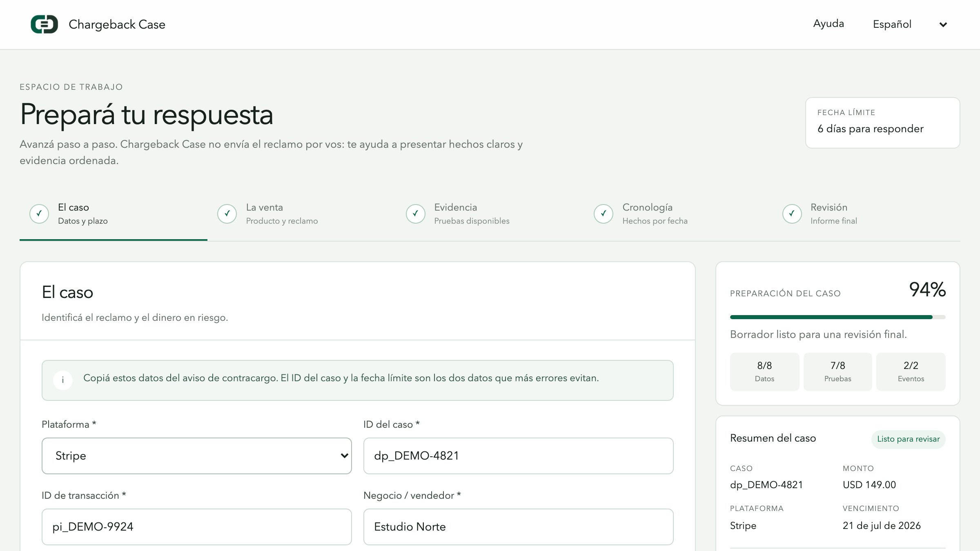Open the Español language dropdown
This screenshot has height=551, width=980.
click(x=910, y=24)
